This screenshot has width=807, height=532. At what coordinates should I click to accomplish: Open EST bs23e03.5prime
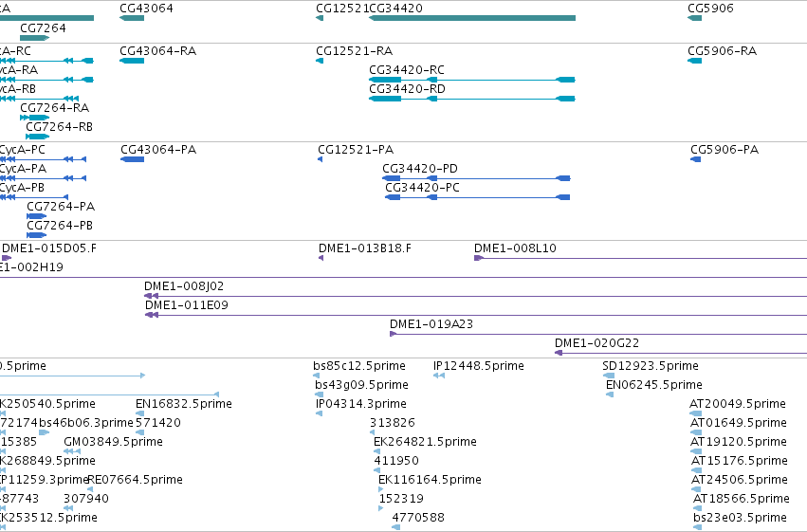[740, 519]
